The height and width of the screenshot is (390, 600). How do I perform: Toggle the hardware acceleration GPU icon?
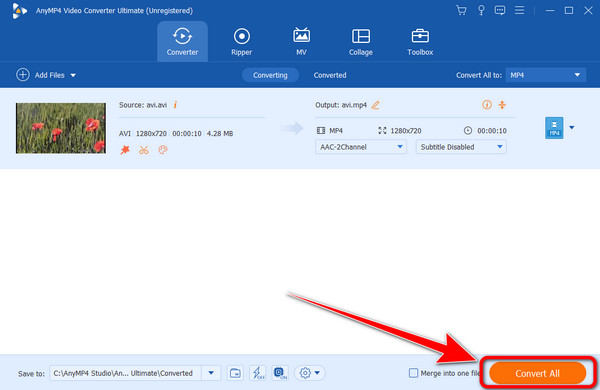coord(280,373)
